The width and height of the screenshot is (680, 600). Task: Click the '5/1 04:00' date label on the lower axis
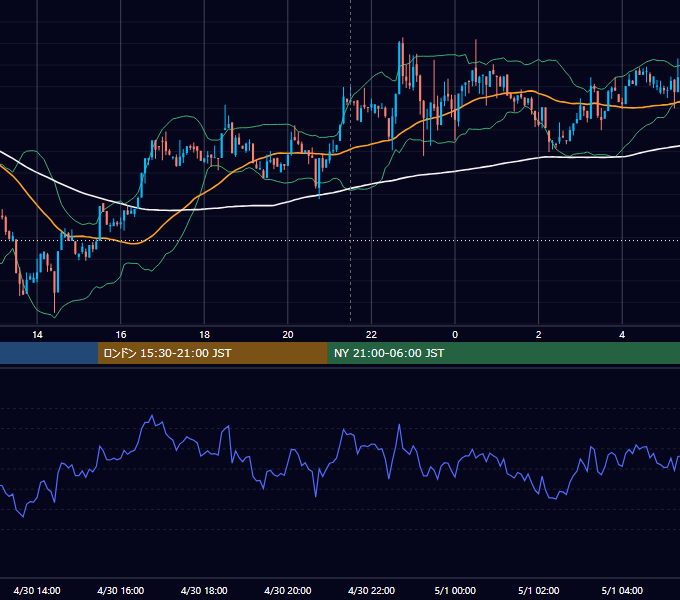[622, 590]
